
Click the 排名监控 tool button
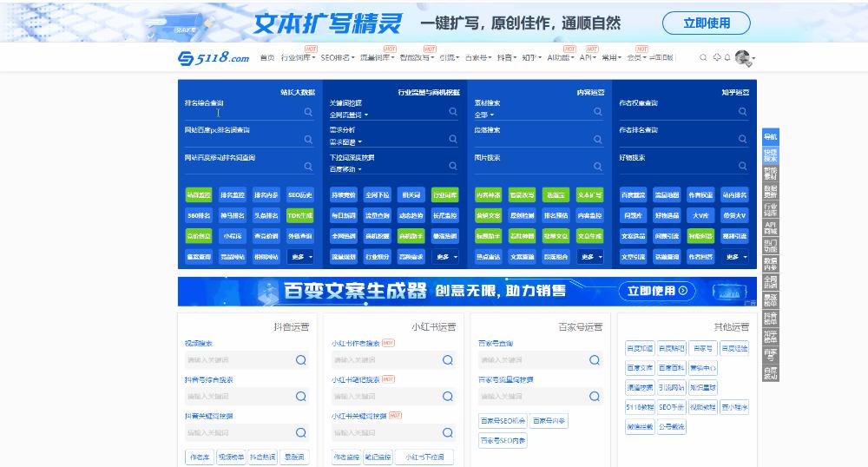tap(233, 194)
